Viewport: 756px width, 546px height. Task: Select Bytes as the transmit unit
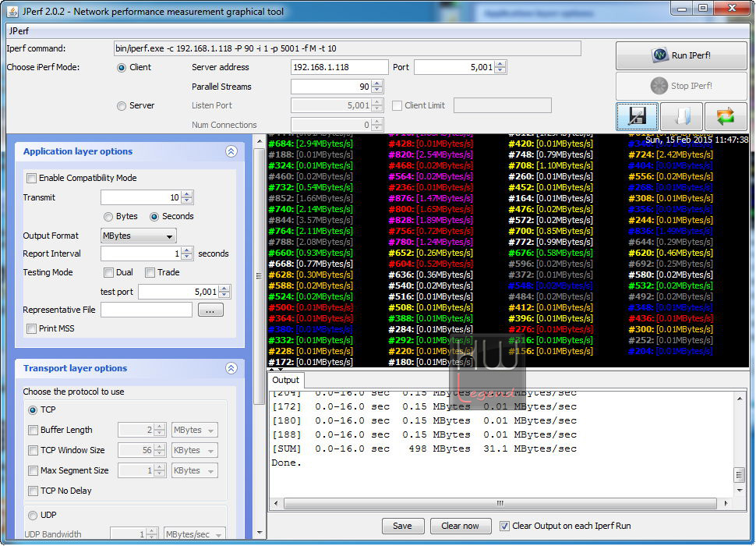[x=108, y=217]
